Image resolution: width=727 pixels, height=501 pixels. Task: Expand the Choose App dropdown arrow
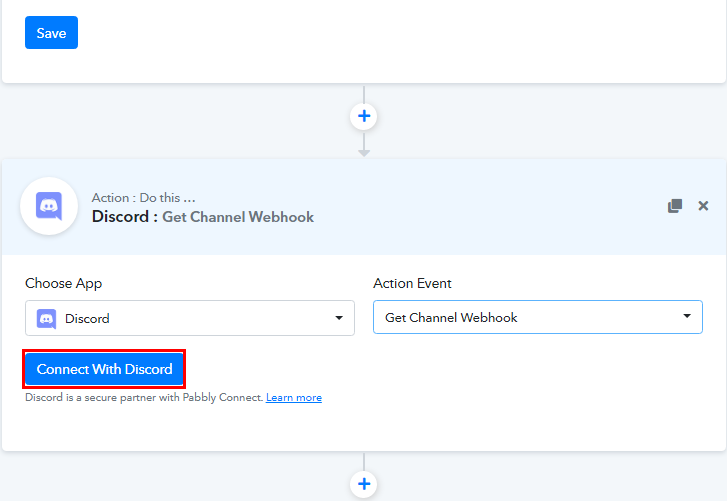[338, 318]
